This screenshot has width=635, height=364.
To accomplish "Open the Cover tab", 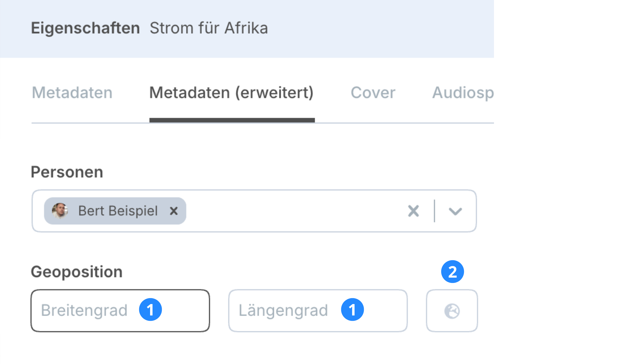I will click(x=373, y=93).
